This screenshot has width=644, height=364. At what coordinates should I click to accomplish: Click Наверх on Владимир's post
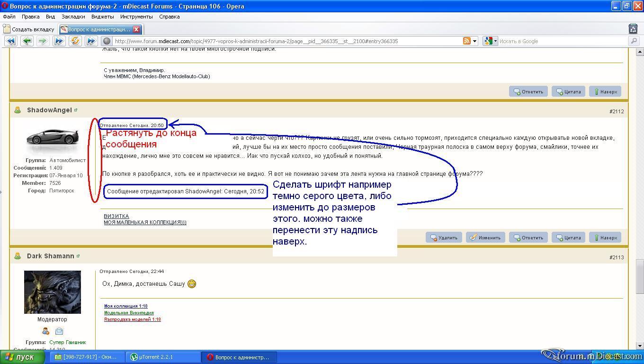click(x=605, y=91)
